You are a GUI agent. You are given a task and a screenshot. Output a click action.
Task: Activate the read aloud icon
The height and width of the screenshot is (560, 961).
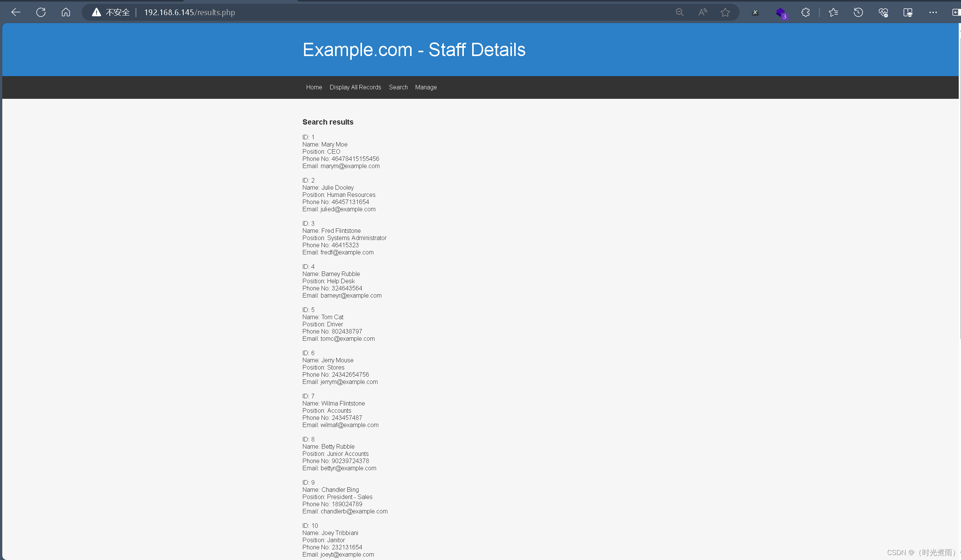pos(702,12)
